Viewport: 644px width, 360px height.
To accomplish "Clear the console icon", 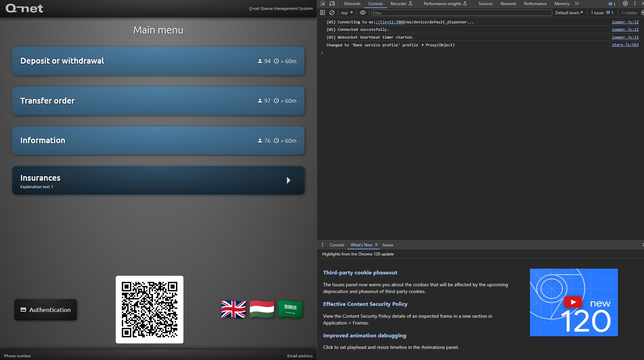I will [332, 13].
